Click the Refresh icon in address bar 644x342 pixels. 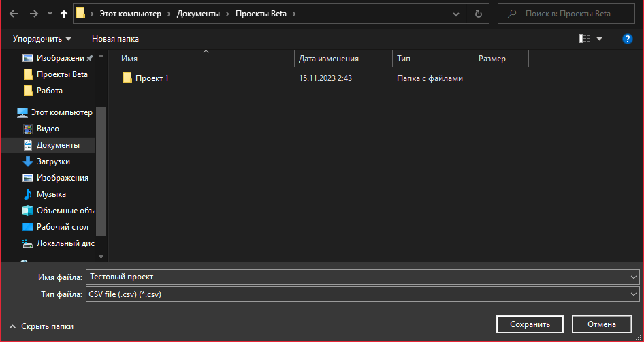478,14
